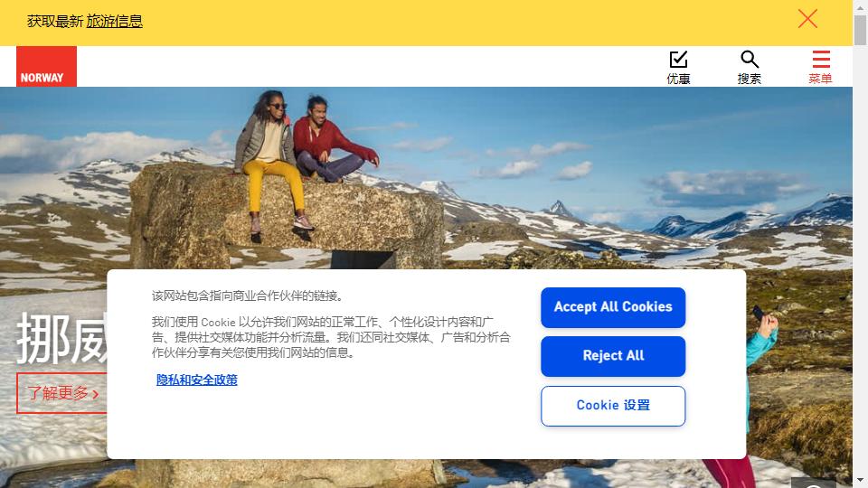Click the 搜索 label under magnifier

point(749,80)
